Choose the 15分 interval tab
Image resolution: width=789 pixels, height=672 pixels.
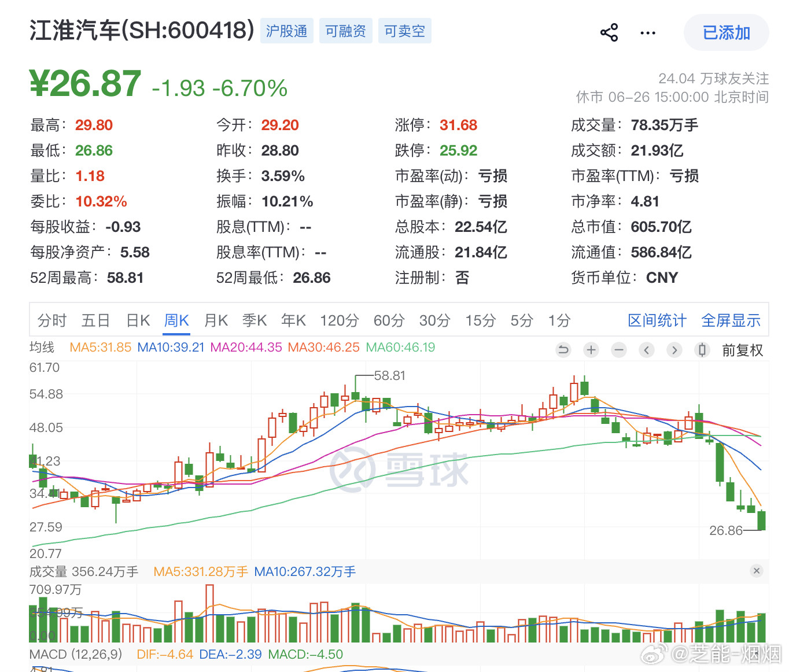click(481, 320)
